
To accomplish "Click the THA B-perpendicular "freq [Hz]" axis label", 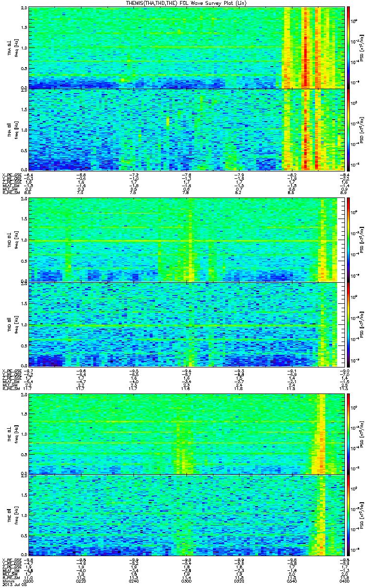I will click(16, 48).
